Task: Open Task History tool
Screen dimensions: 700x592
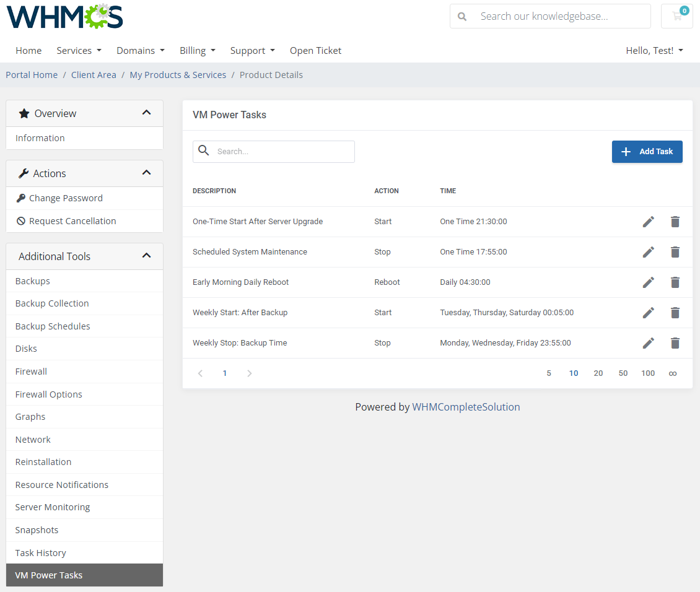Action: coord(84,553)
